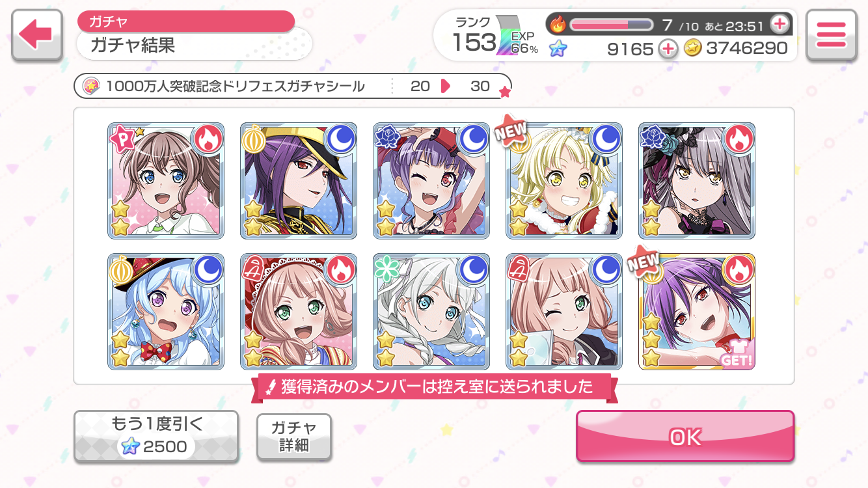Tap the plus icon beside 9165 stars
The width and height of the screenshot is (868, 488).
point(668,49)
